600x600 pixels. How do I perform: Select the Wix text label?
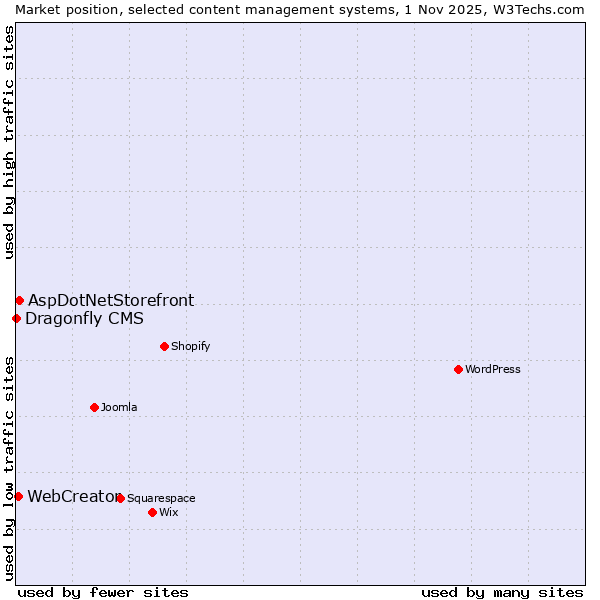169,512
